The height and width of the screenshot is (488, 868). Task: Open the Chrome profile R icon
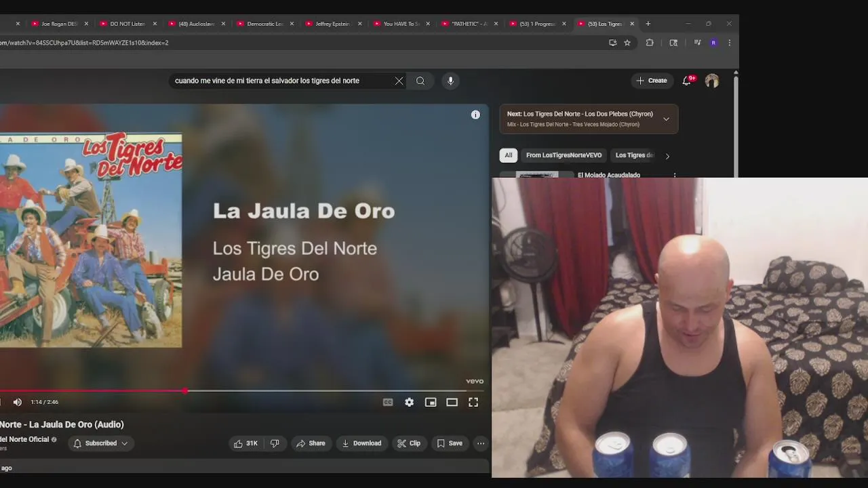click(x=713, y=43)
